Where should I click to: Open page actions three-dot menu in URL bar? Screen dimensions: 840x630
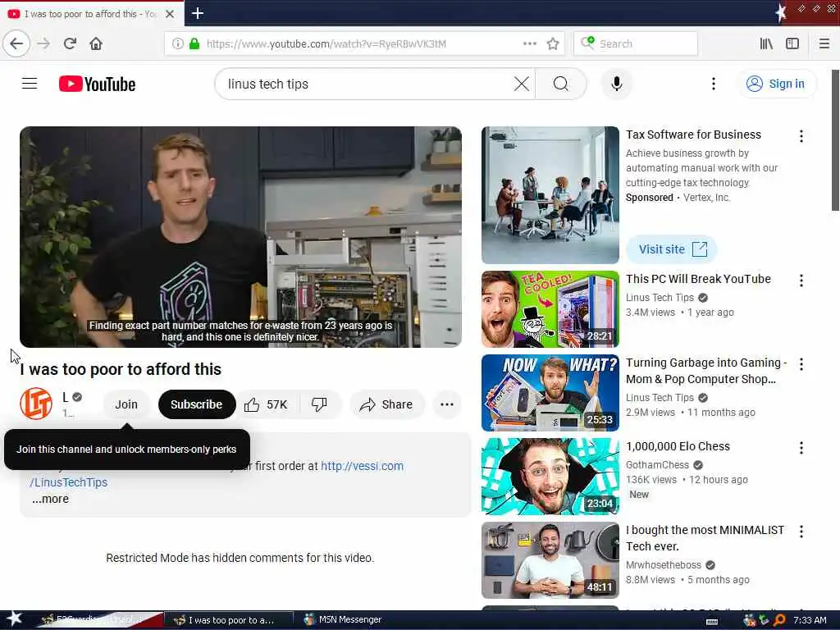coord(530,43)
